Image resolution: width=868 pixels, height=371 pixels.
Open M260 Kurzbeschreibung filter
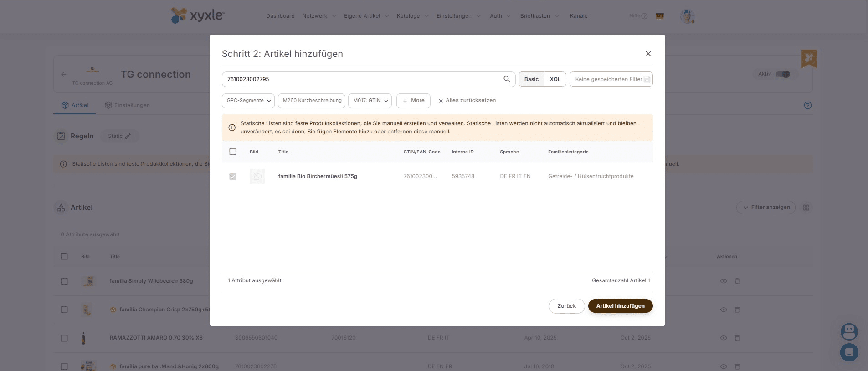312,101
